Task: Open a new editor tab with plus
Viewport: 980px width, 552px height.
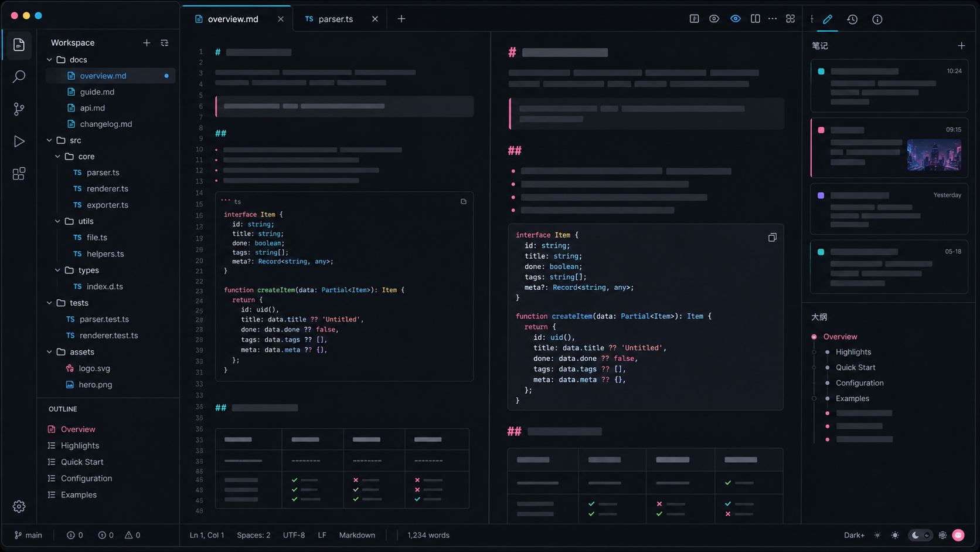Action: click(401, 19)
